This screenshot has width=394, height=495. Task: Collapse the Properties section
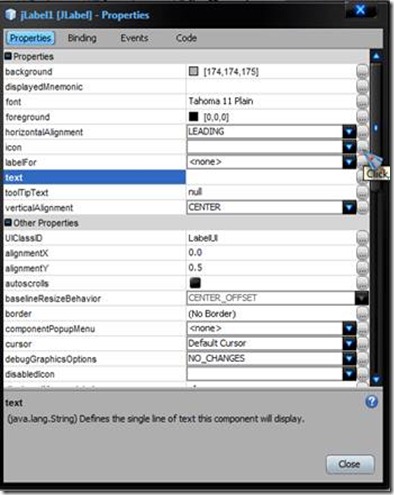point(8,56)
